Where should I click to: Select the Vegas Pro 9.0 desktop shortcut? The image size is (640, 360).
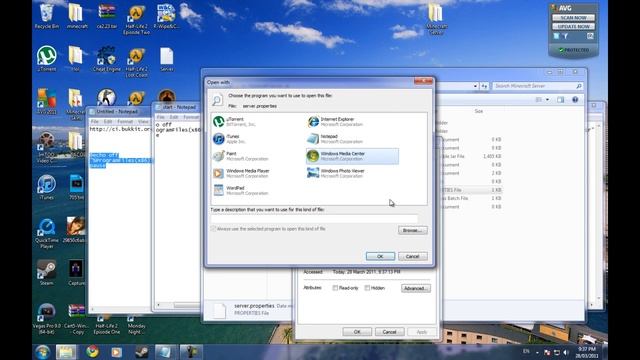coord(47,319)
